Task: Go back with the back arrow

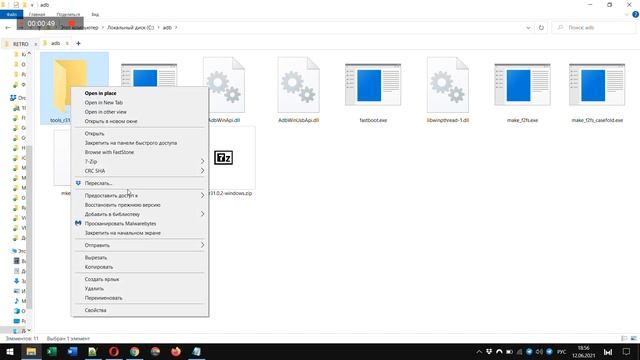Action: coord(8,28)
